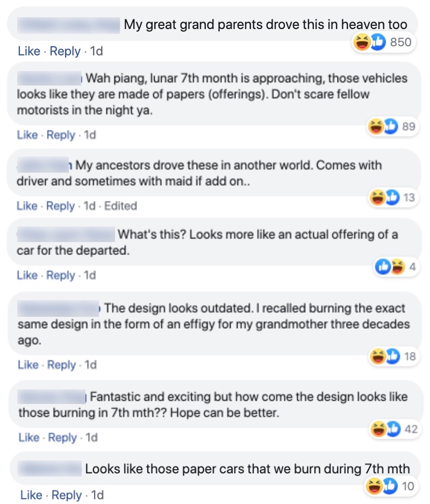
Task: Open reactions on the 850-reaction comment
Action: point(382,42)
